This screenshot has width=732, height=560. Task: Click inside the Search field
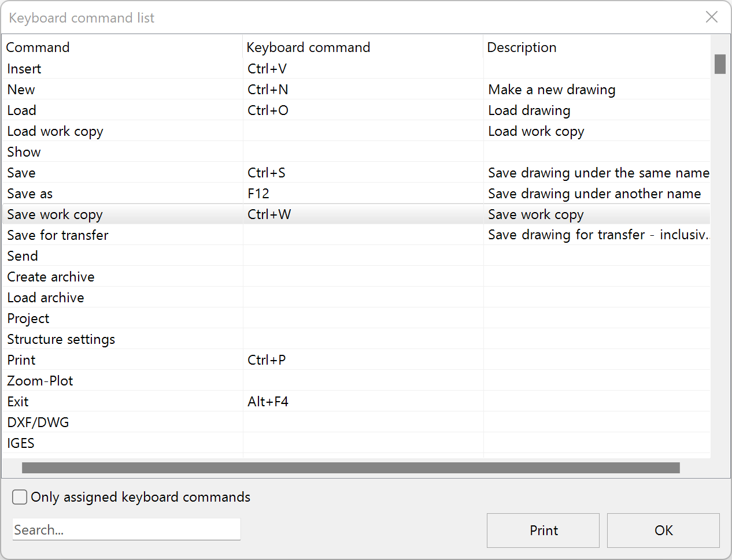click(x=126, y=529)
